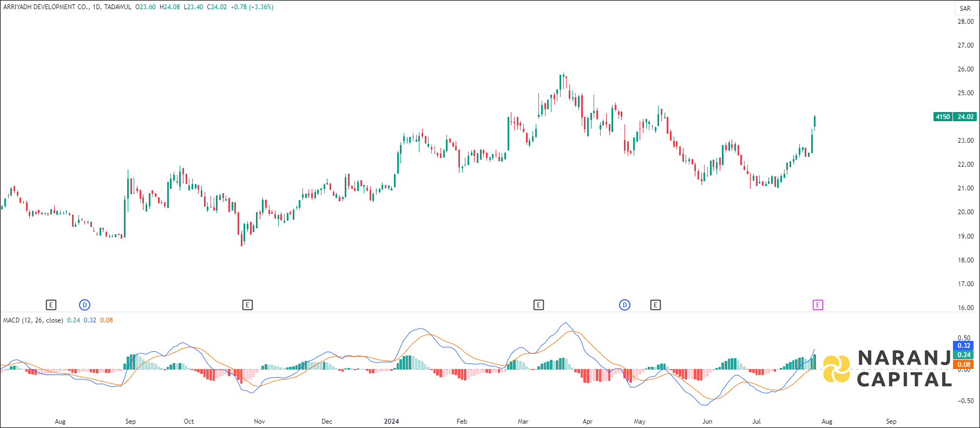Click the 28.00 price axis label
Image resolution: width=980 pixels, height=428 pixels.
point(965,22)
